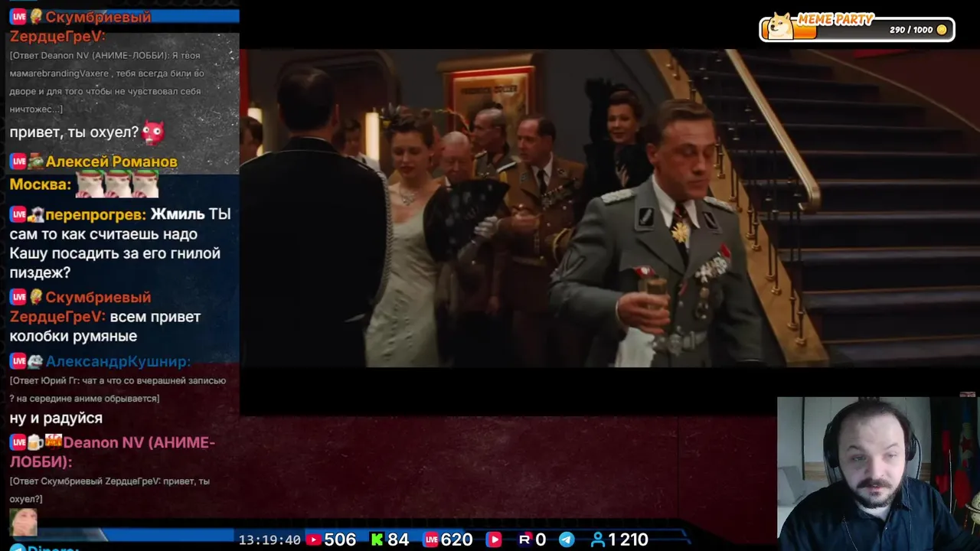Click the viewer count 1 210

(x=629, y=540)
